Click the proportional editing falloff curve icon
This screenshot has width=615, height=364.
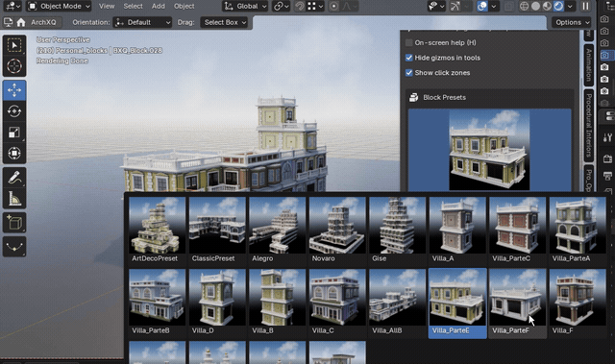tap(347, 7)
